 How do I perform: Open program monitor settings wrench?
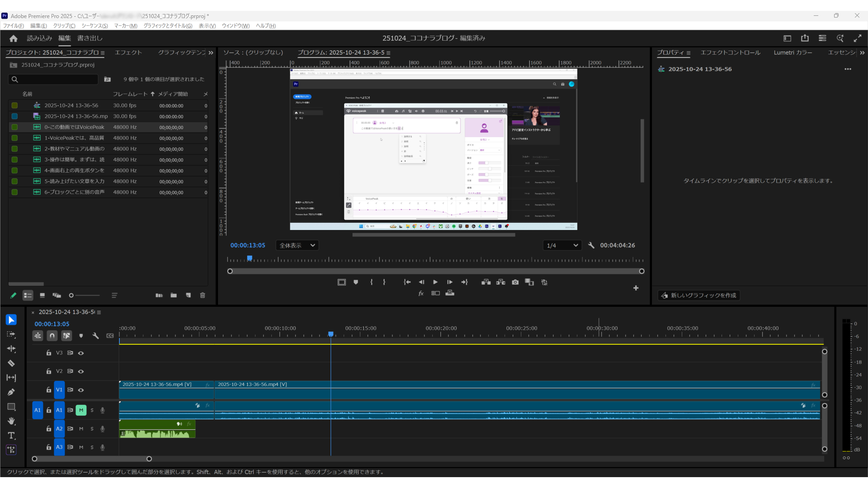tap(591, 245)
